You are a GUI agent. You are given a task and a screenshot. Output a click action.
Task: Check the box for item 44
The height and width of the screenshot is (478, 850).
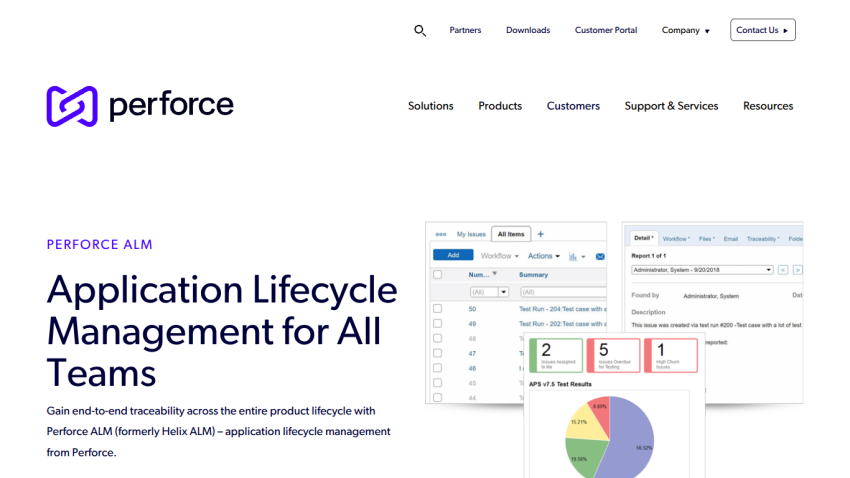[437, 397]
